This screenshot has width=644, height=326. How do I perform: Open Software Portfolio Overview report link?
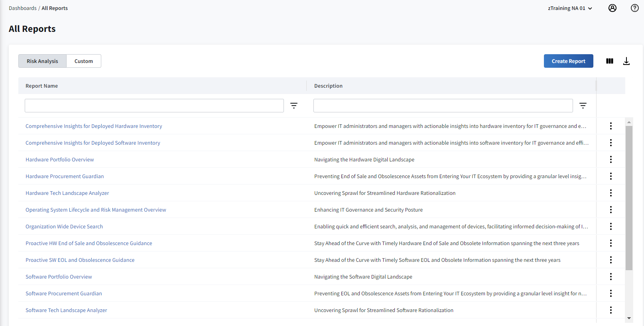[59, 277]
